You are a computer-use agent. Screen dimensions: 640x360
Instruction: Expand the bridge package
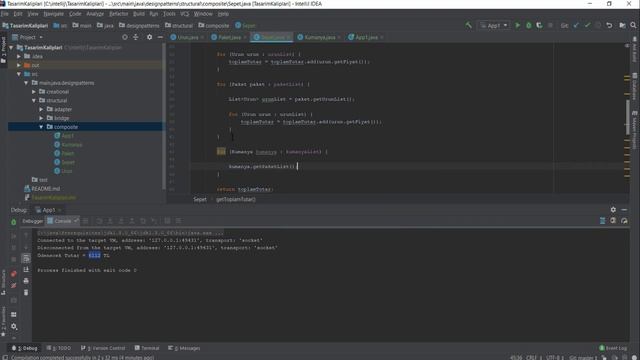41,118
